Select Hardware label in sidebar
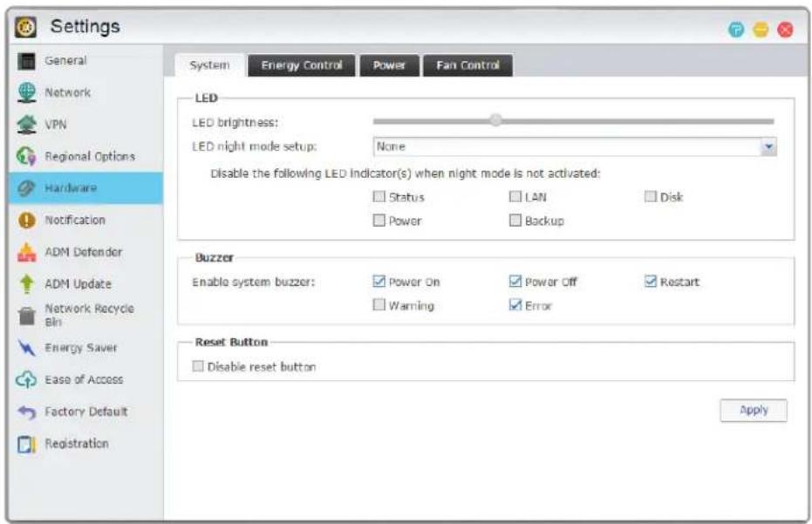The height and width of the screenshot is (524, 812). click(x=71, y=188)
